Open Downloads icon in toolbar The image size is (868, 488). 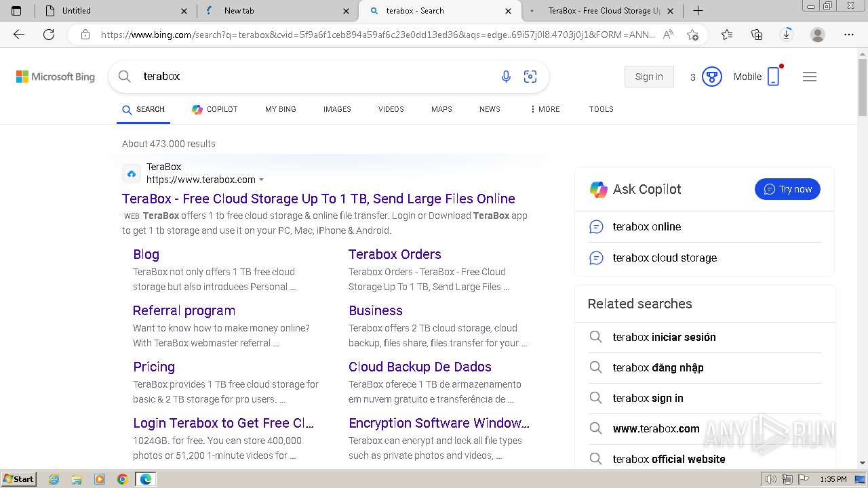click(x=787, y=35)
